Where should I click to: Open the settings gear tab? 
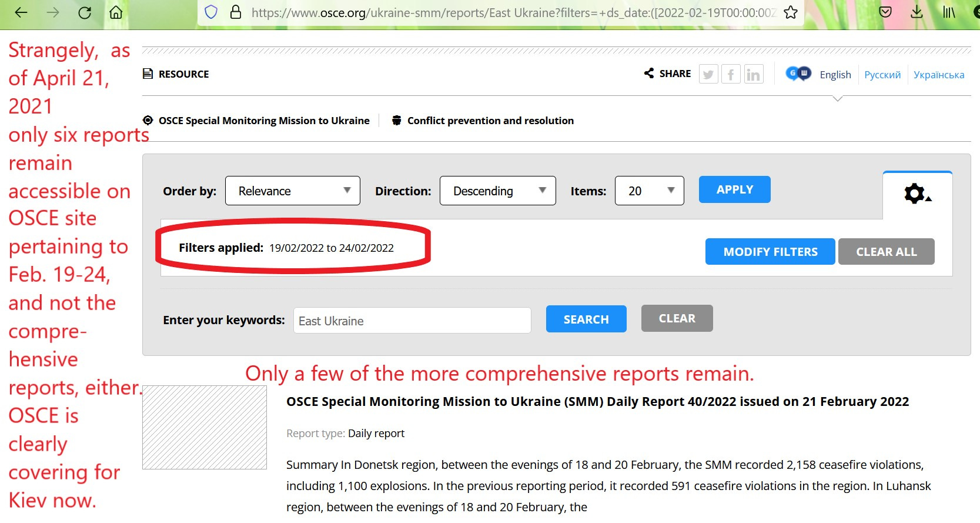917,194
